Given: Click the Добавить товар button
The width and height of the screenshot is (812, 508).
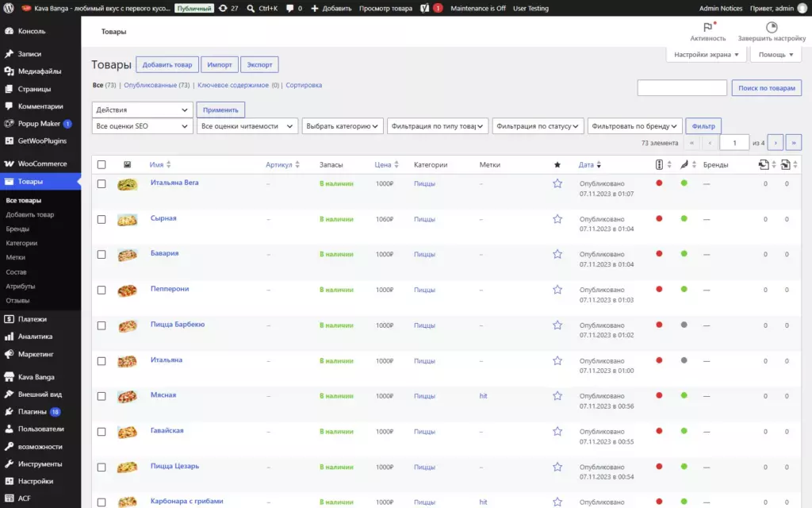Looking at the screenshot, I should (x=167, y=65).
